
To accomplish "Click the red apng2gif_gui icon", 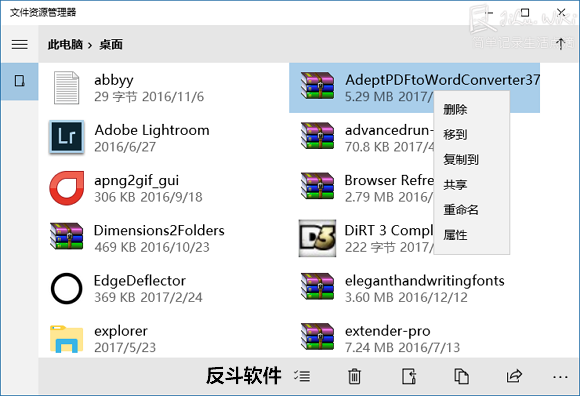I will tap(67, 188).
